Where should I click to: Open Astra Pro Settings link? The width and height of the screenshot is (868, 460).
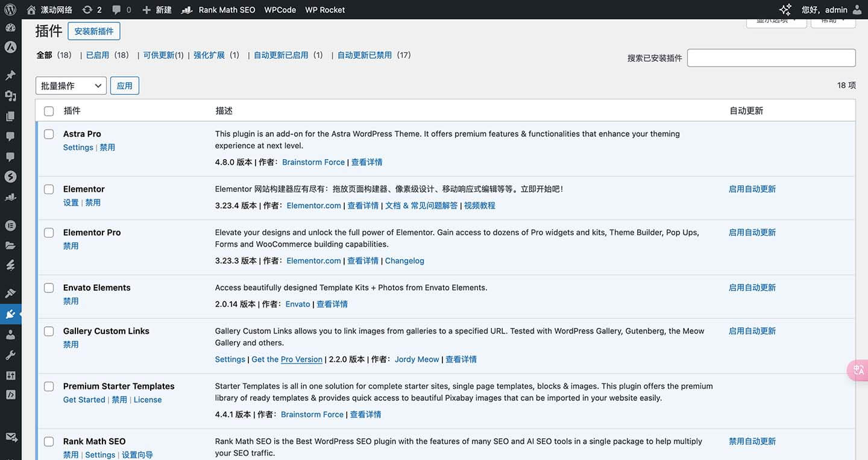(78, 147)
